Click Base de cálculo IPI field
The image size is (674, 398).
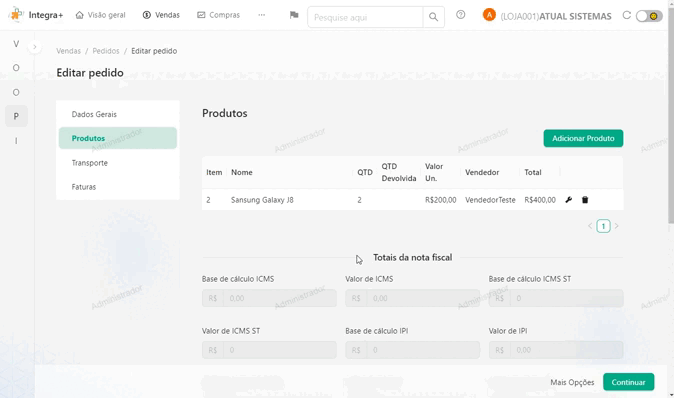[x=412, y=350]
